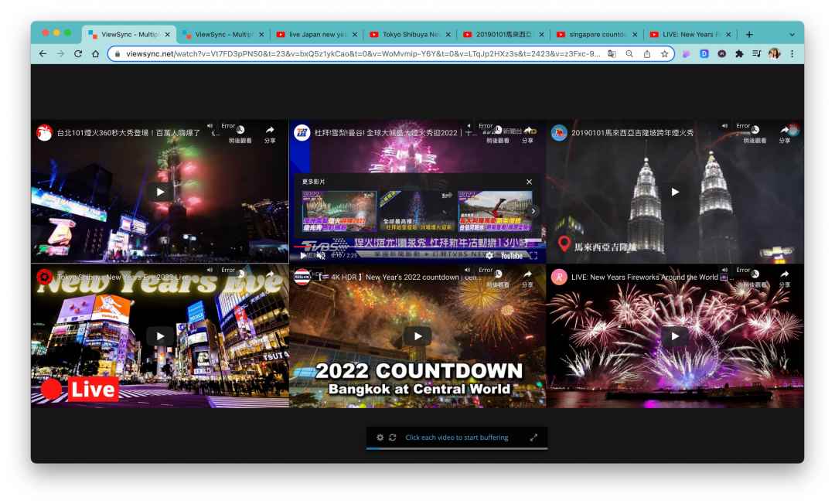Open the Chrome tab list dropdown arrow
Viewport: 835px width, 504px height.
(792, 35)
